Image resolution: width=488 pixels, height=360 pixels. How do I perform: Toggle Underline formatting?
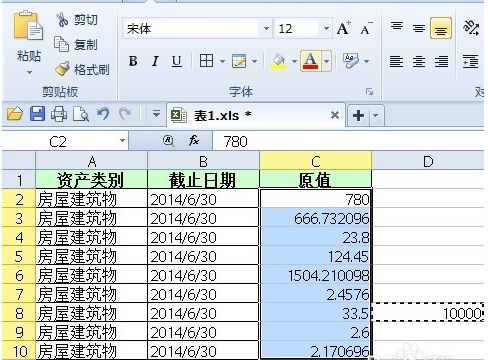[177, 61]
